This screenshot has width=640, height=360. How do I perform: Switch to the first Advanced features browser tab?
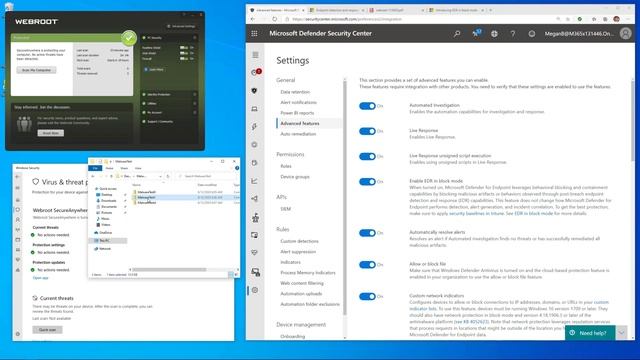pyautogui.click(x=277, y=10)
